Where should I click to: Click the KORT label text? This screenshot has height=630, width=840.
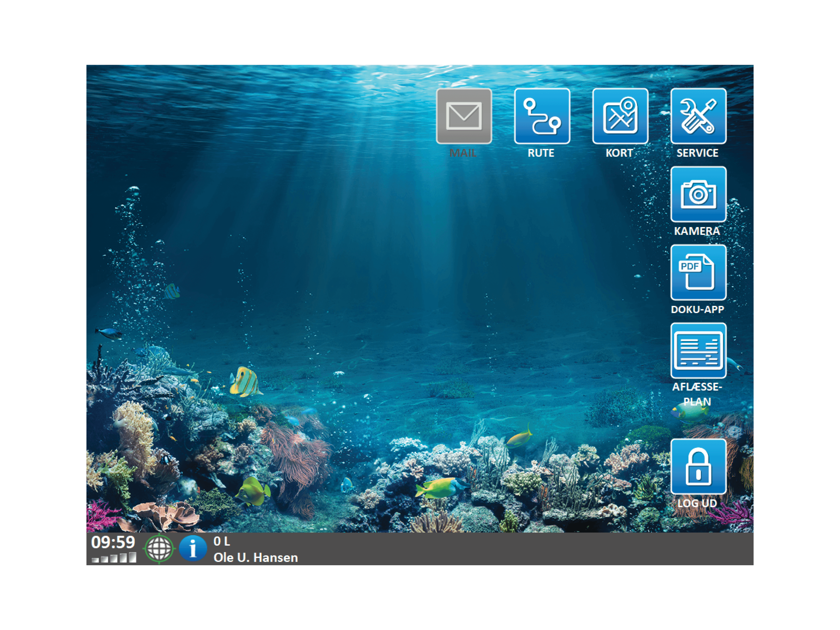(619, 153)
